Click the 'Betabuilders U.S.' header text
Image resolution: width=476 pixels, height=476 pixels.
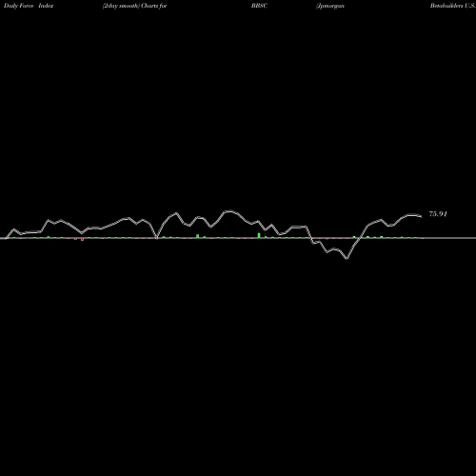click(453, 6)
